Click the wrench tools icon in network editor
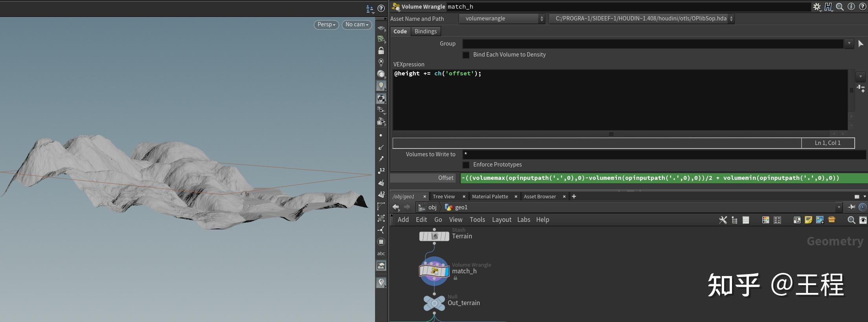Screen dimensions: 868x322 pos(723,220)
